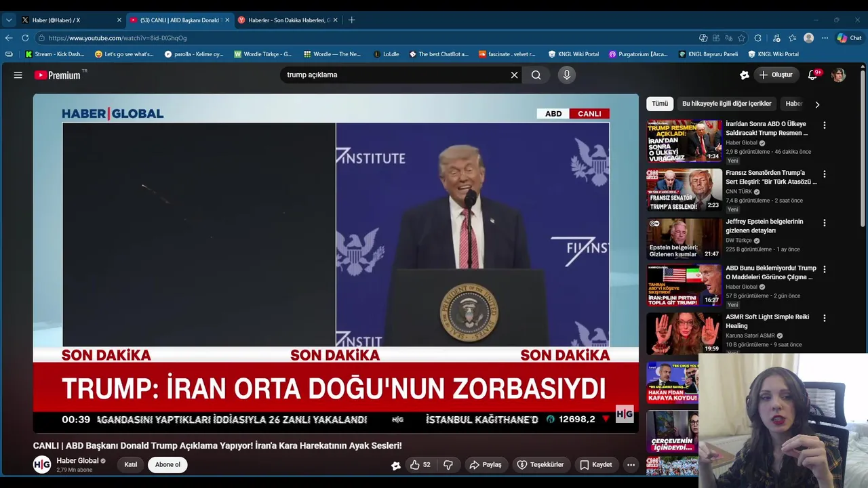Click the video title text
The width and height of the screenshot is (868, 488).
[217, 446]
